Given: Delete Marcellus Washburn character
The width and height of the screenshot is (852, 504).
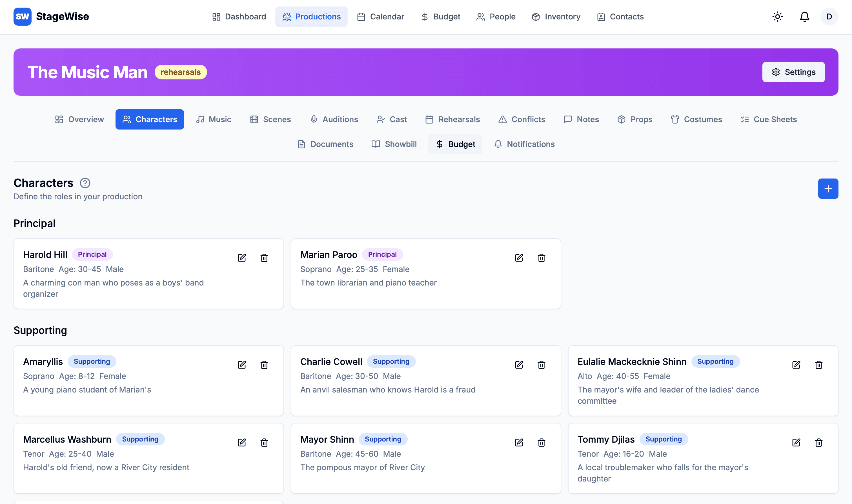Looking at the screenshot, I should coord(264,443).
